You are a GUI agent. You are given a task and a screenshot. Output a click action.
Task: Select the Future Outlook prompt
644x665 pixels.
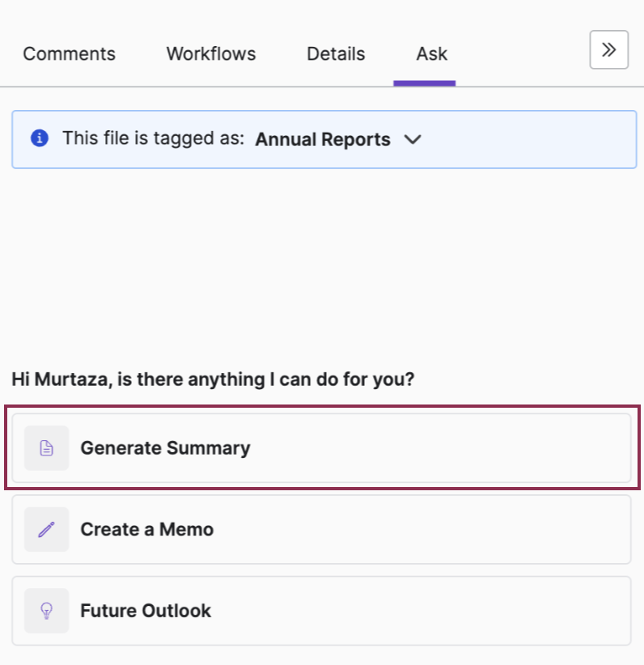click(145, 611)
